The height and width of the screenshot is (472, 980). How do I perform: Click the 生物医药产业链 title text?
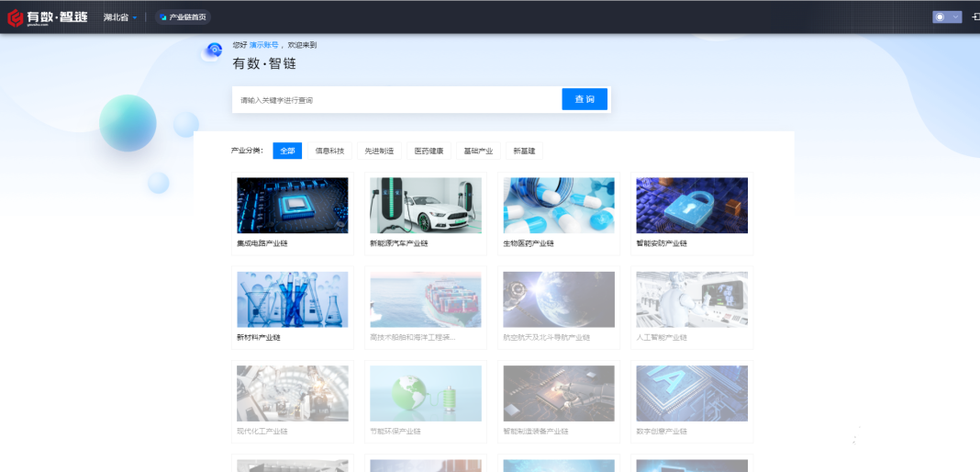529,243
